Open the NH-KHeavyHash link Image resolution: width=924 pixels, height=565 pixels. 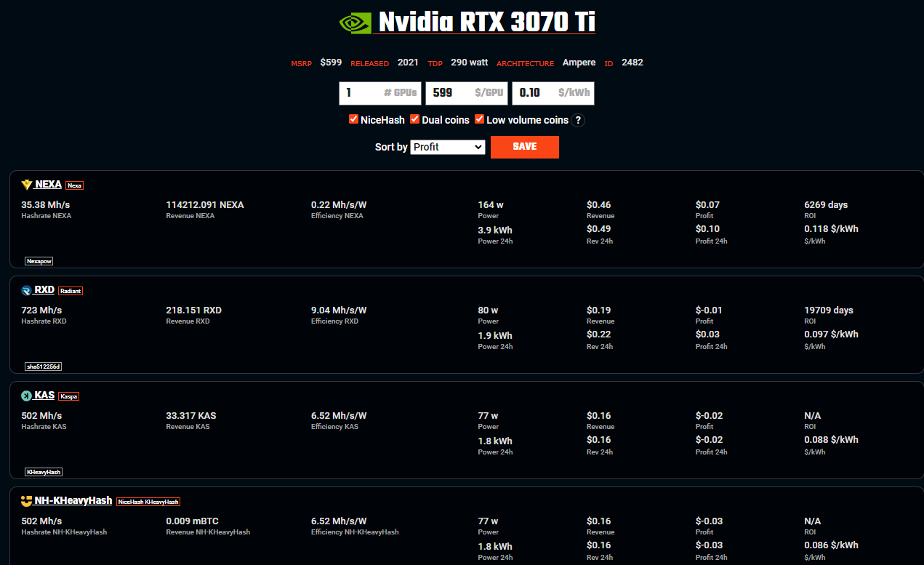[x=73, y=501]
